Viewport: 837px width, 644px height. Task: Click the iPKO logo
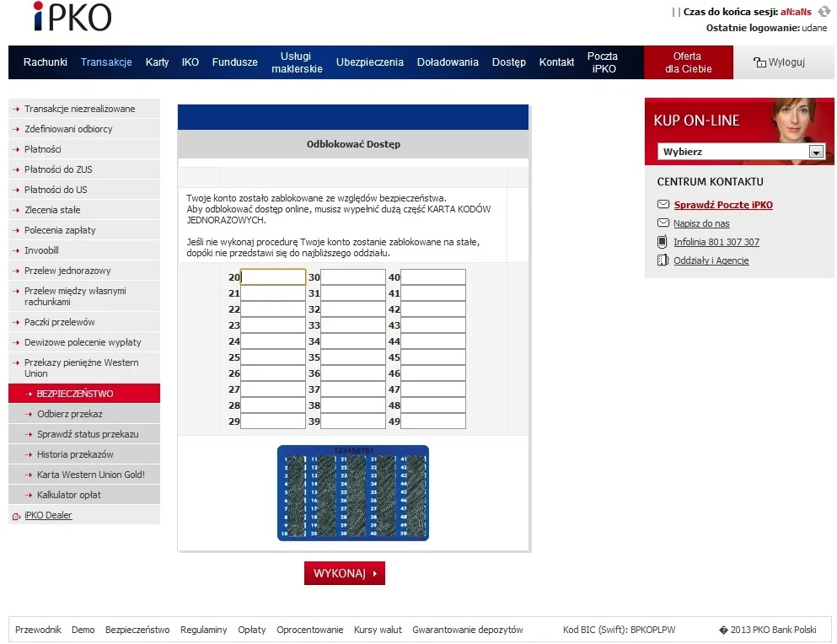72,17
